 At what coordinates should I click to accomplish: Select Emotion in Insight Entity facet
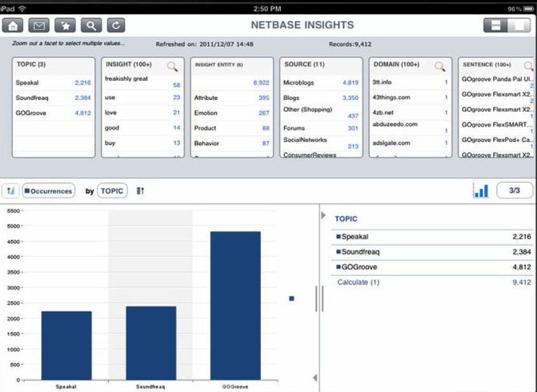click(x=232, y=113)
